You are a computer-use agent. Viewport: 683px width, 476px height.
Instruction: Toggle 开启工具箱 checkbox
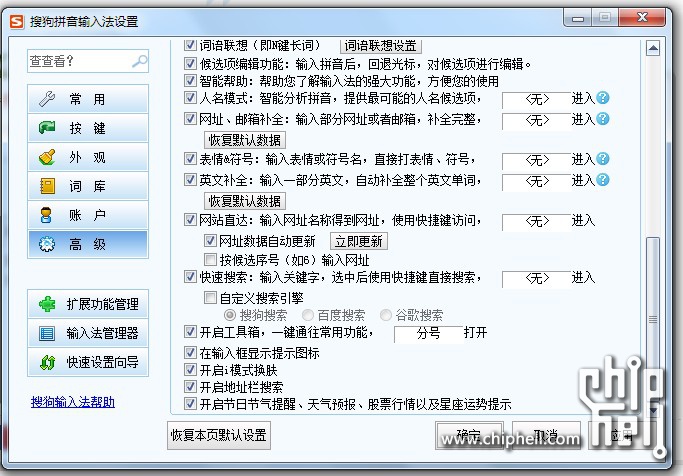190,332
